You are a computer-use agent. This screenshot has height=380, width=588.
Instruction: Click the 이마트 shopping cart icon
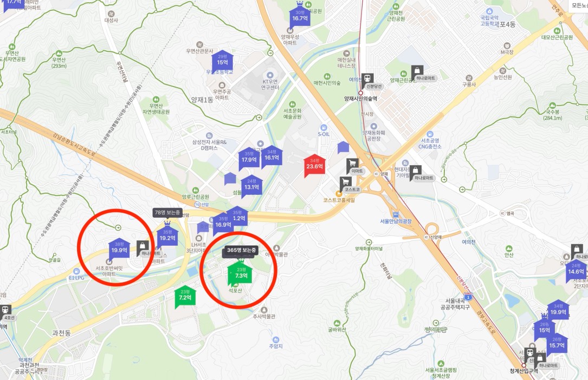click(x=352, y=163)
